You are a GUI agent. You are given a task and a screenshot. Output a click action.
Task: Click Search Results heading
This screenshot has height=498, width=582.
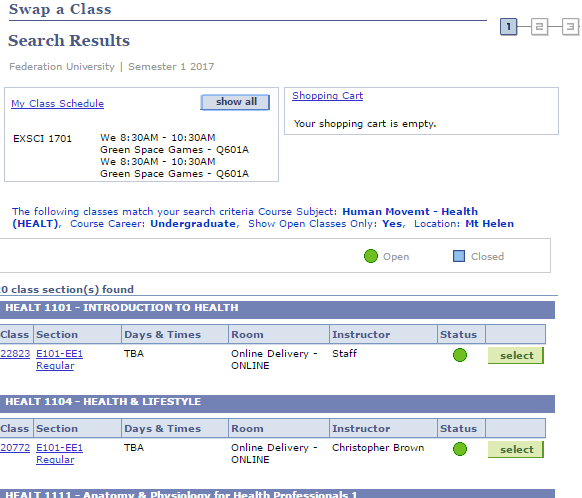click(69, 40)
